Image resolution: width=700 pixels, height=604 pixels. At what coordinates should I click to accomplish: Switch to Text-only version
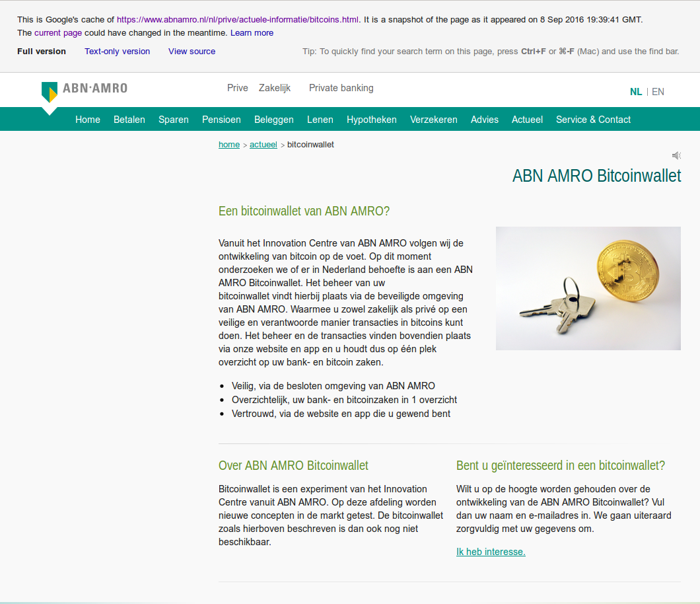tap(118, 52)
